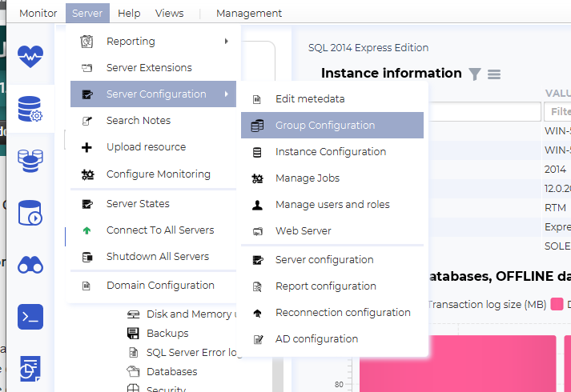Click the binoculars sidebar icon
Viewport: 571px width, 392px height.
(x=30, y=265)
